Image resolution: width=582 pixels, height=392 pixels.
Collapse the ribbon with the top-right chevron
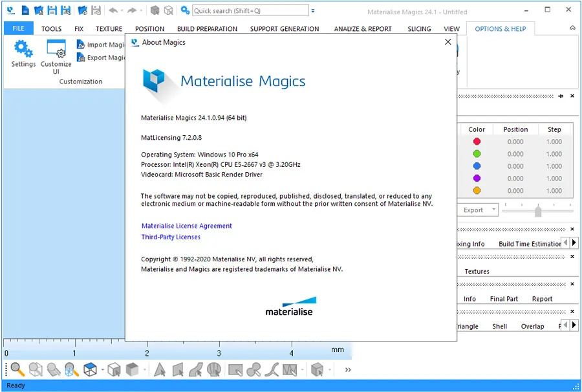pyautogui.click(x=572, y=28)
